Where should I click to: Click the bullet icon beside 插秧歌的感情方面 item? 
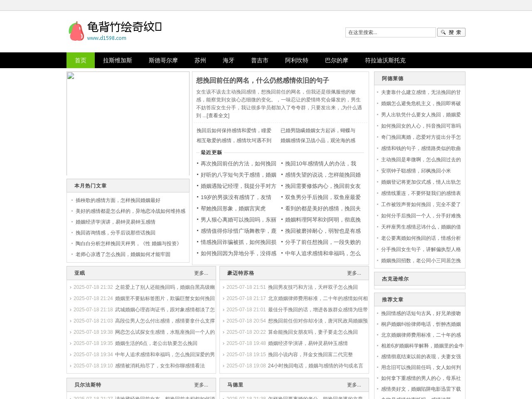coord(71,200)
